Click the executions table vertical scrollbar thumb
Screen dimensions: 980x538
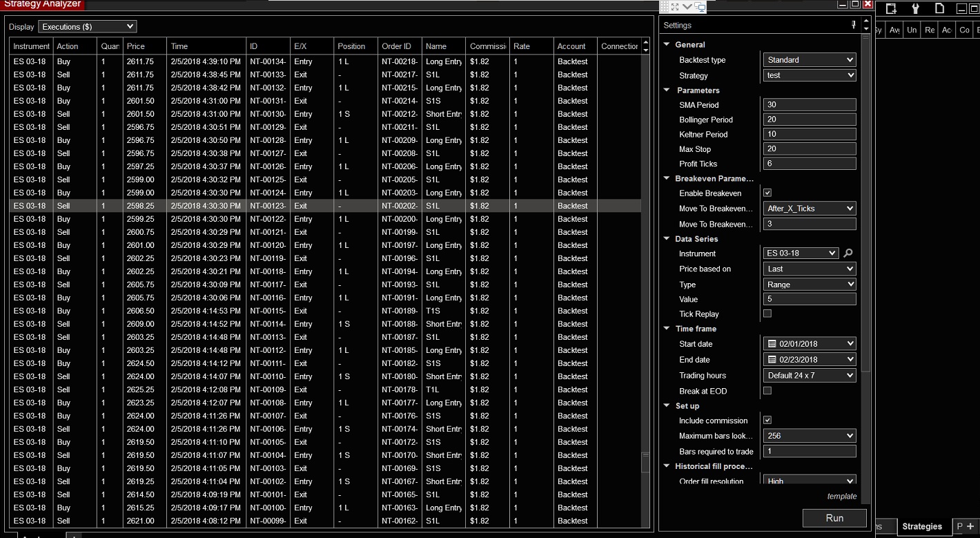[645, 462]
